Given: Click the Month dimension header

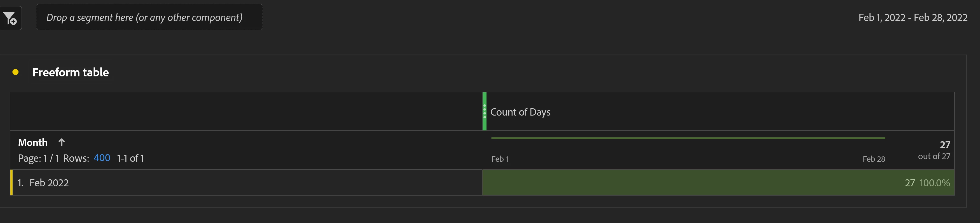Looking at the screenshot, I should click(33, 142).
